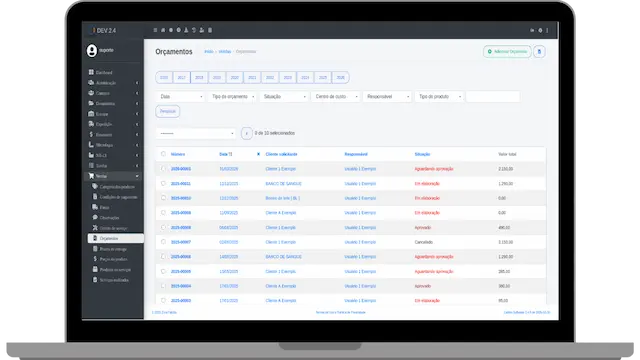
Task: Click the Estoque warehouse icon in sidebar
Action: [x=91, y=113]
